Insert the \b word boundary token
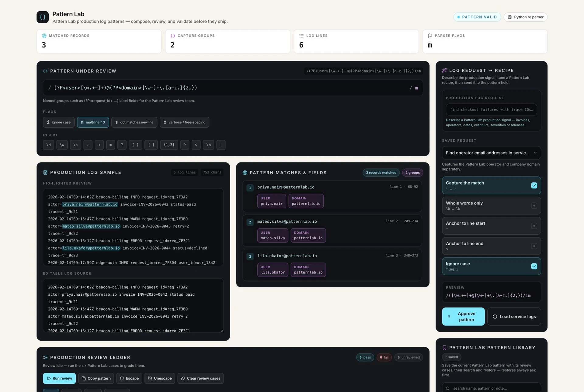 [x=208, y=145]
